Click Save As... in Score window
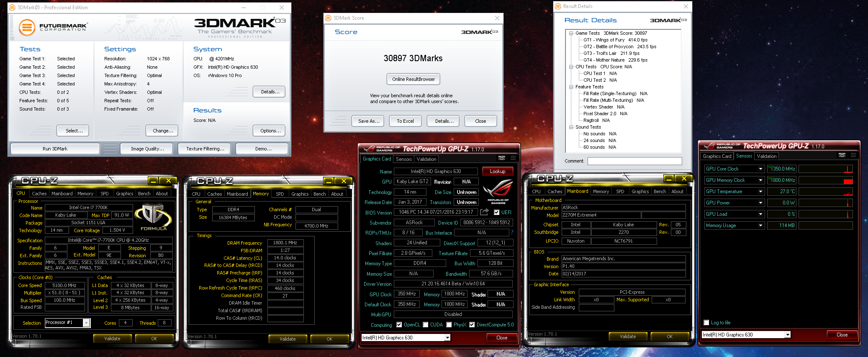Viewport: 868px width, 357px height. point(369,121)
